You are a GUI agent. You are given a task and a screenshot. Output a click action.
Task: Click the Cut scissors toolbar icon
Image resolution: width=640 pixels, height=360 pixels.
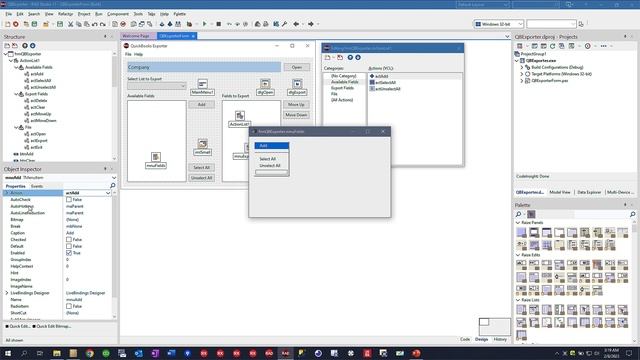(x=71, y=24)
